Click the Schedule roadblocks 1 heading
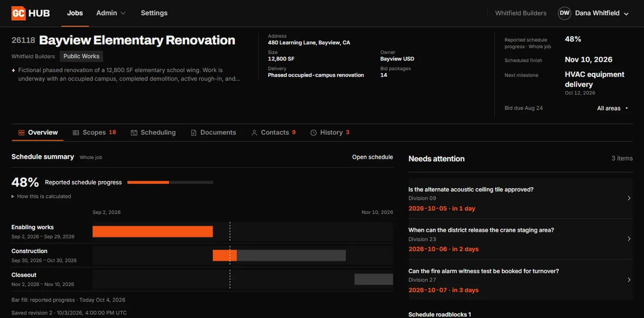 coord(440,314)
